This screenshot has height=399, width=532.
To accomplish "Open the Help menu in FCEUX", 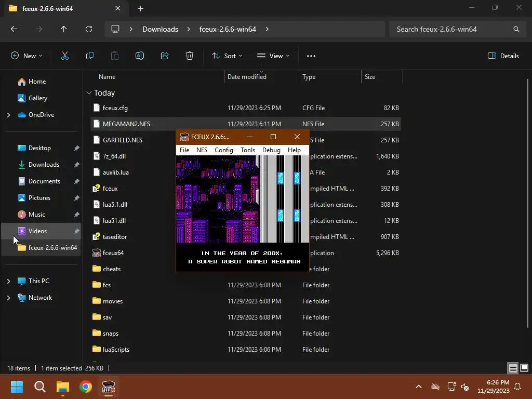I will coord(294,150).
